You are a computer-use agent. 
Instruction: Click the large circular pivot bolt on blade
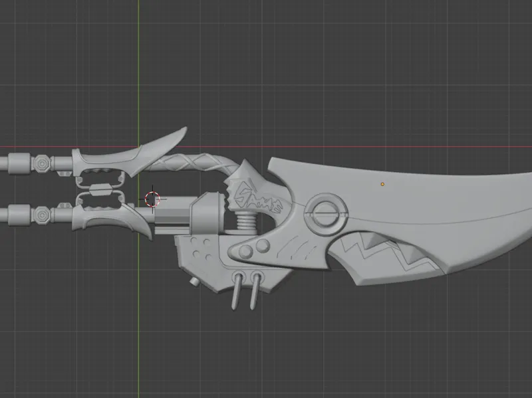pos(326,214)
